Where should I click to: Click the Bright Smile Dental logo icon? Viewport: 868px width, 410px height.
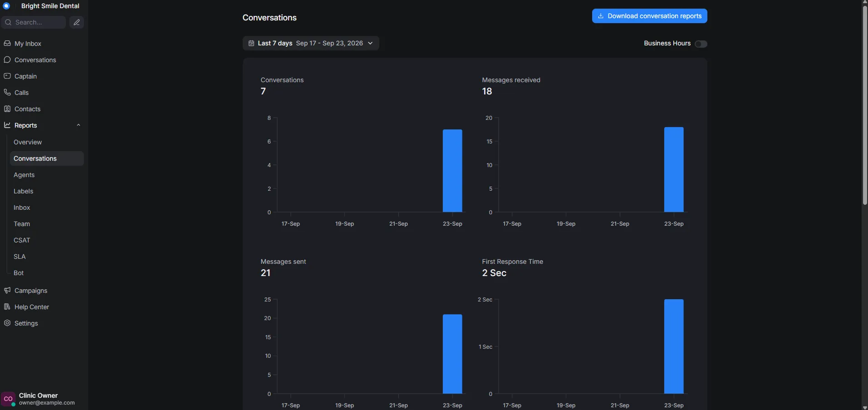[6, 6]
